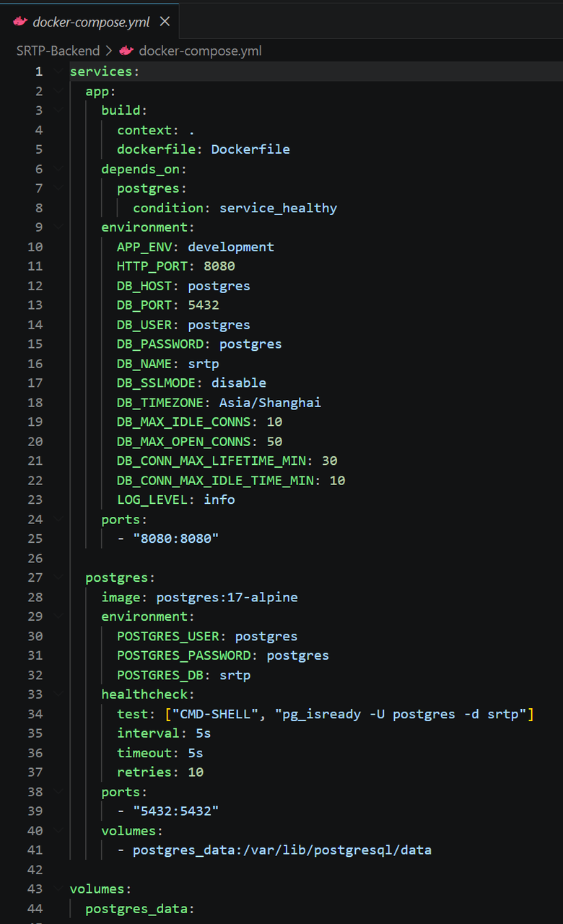Click the 'interval' key
The height and width of the screenshot is (924, 563).
click(x=148, y=734)
